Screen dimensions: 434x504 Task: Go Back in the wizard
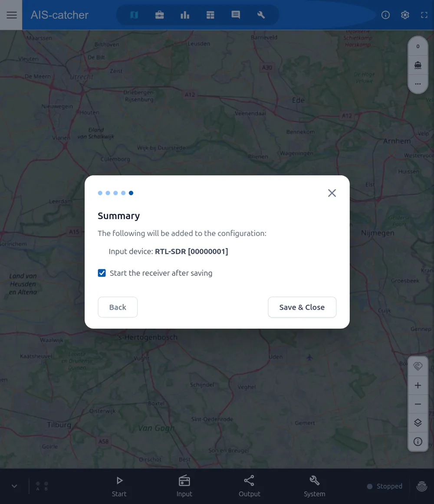[x=118, y=307]
